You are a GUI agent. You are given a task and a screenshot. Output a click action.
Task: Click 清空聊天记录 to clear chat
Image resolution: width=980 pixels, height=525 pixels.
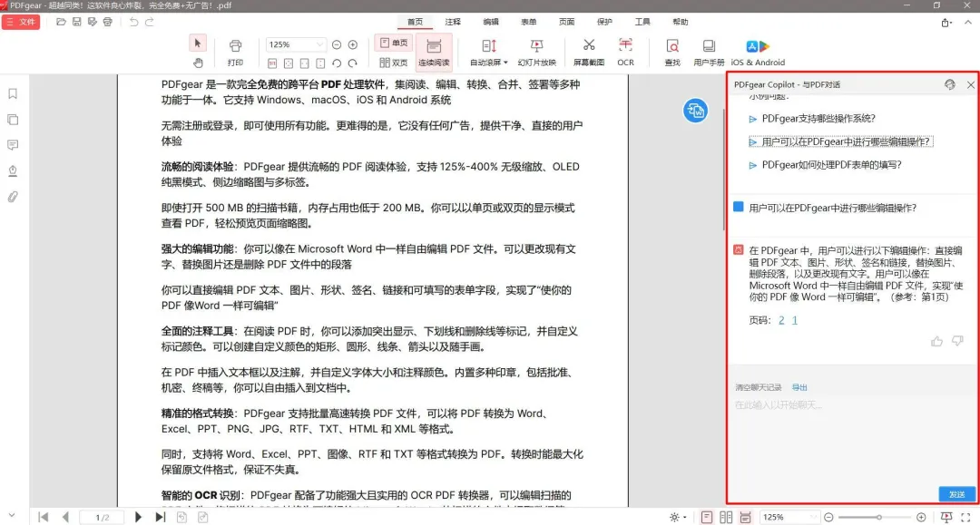point(758,388)
